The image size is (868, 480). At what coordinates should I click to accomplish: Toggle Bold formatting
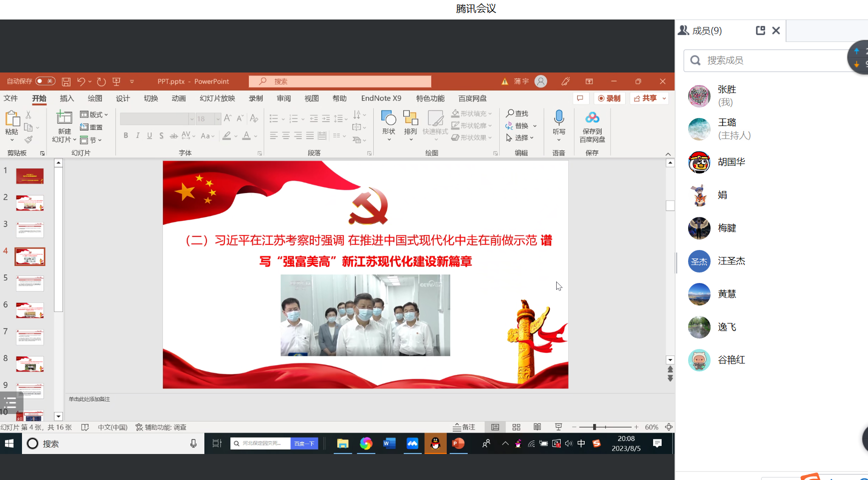click(126, 135)
